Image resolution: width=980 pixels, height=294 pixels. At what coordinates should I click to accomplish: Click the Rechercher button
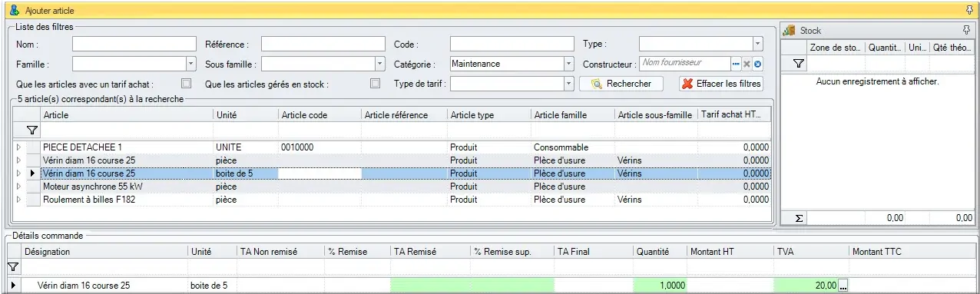click(x=621, y=84)
